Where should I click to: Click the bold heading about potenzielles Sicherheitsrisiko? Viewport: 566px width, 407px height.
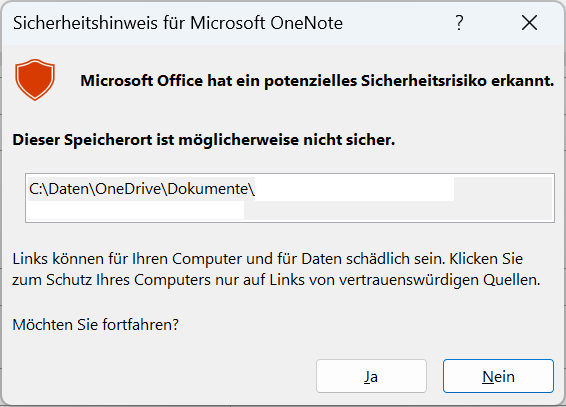(317, 81)
